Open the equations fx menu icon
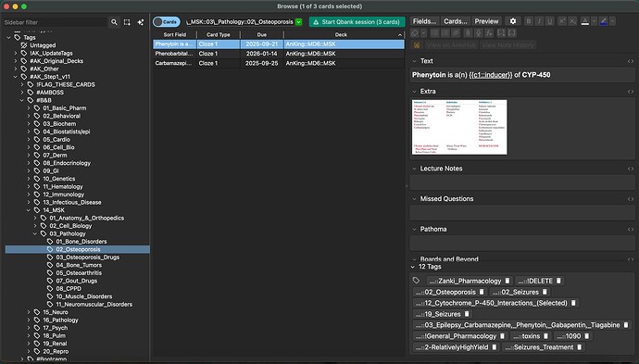Screen dimensions: 639x364 pos(490,33)
